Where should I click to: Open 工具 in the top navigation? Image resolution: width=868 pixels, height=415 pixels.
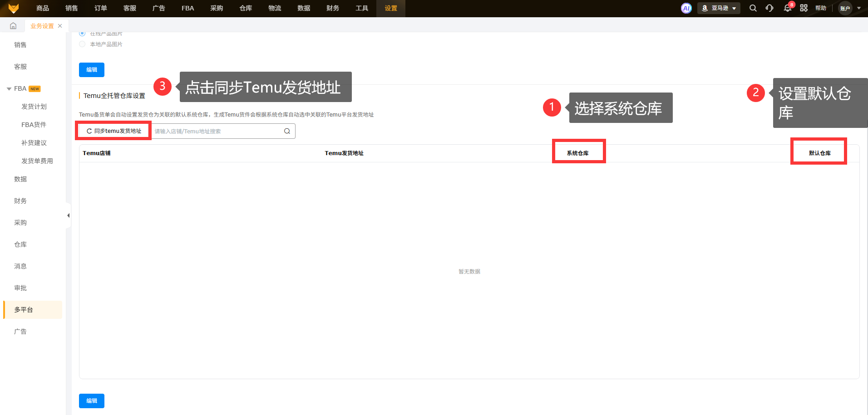(362, 8)
